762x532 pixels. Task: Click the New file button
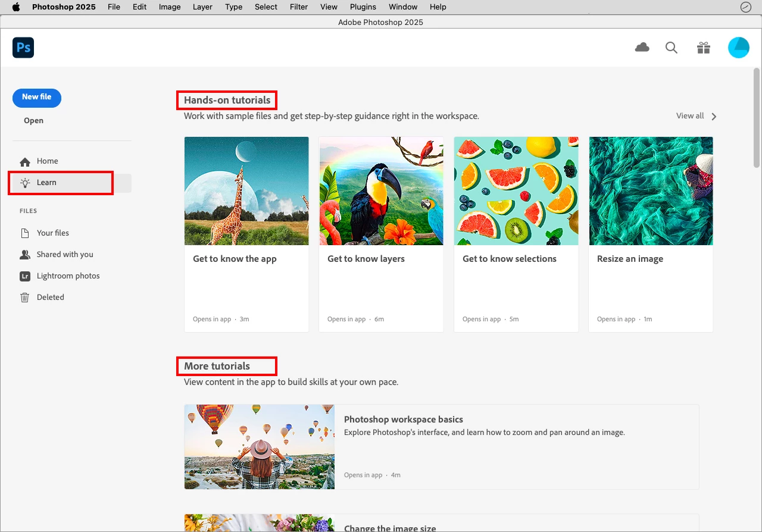[37, 98]
